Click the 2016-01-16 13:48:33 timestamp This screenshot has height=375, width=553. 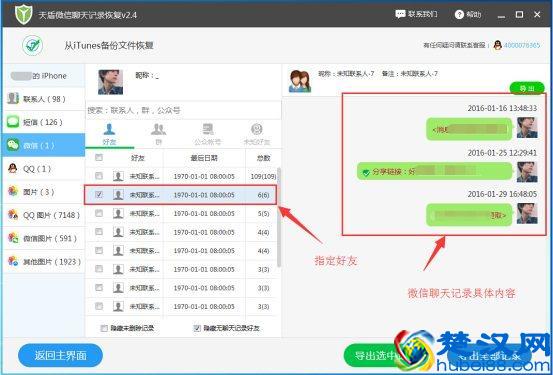coord(502,108)
